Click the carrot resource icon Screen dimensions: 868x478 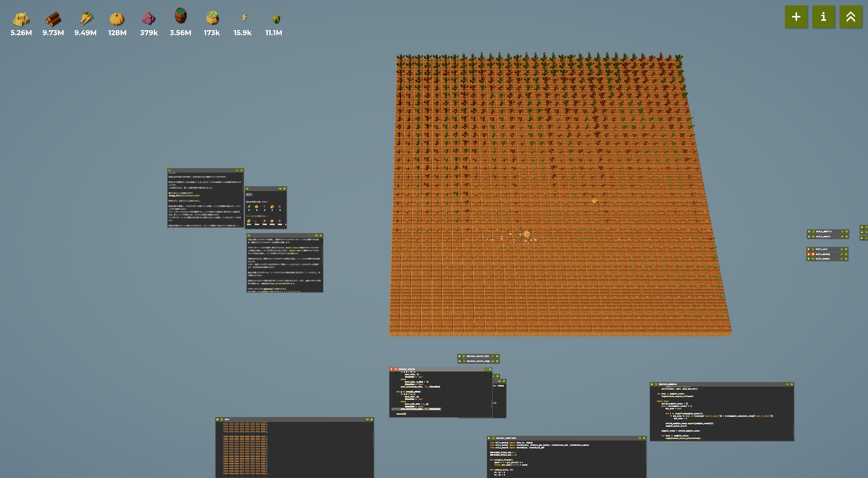pos(86,18)
